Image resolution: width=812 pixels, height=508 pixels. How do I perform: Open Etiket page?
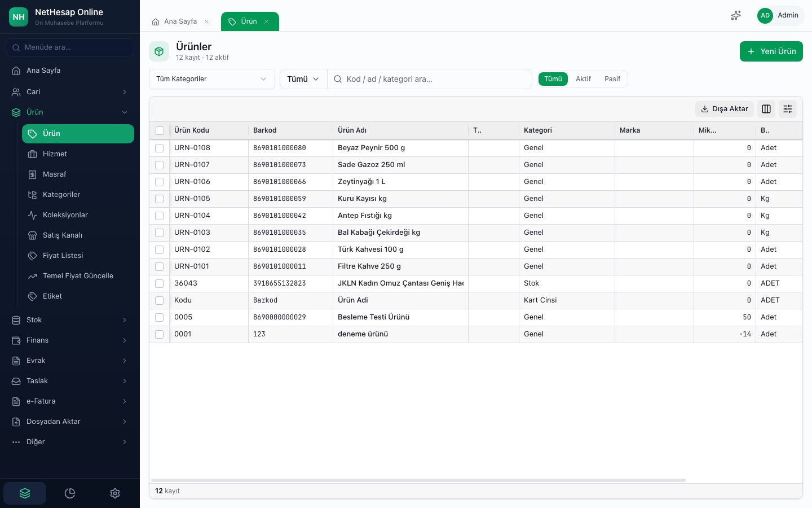(x=78, y=296)
